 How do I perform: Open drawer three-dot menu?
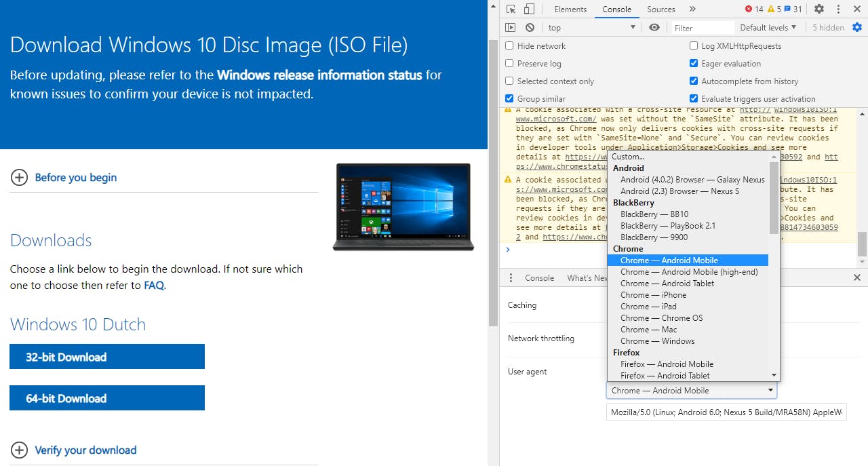coord(510,277)
